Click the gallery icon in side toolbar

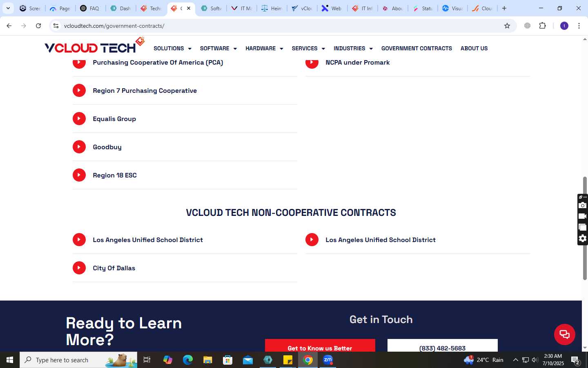click(583, 227)
